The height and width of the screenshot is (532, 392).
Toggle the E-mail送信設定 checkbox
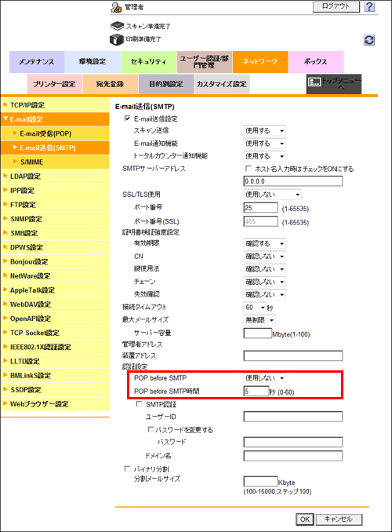click(x=127, y=118)
